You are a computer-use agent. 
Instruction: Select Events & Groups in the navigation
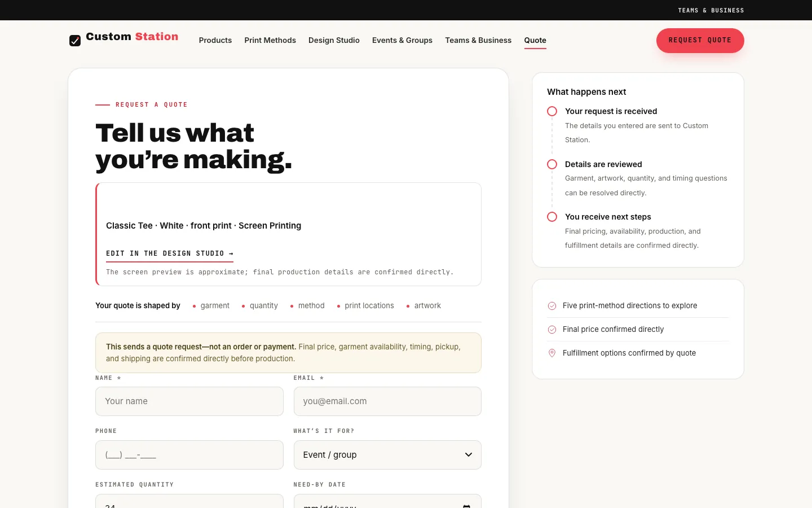[x=402, y=40]
